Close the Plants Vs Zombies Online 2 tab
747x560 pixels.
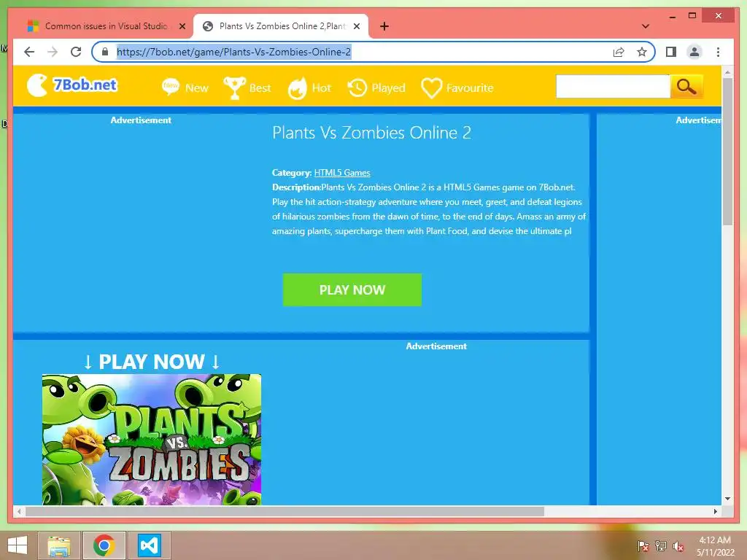(x=357, y=26)
